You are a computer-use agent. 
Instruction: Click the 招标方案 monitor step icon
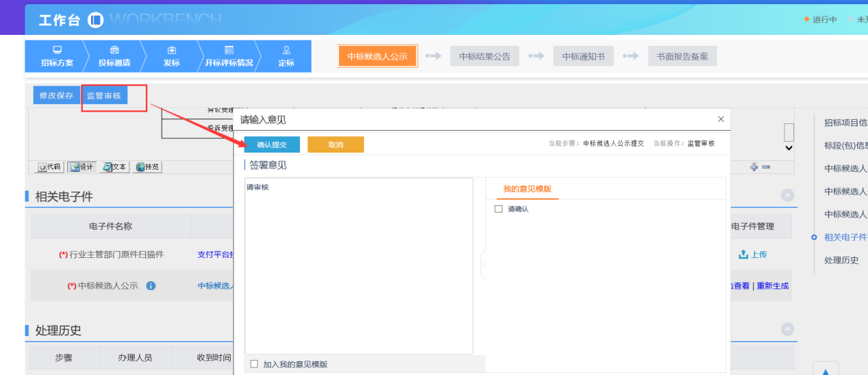[58, 50]
